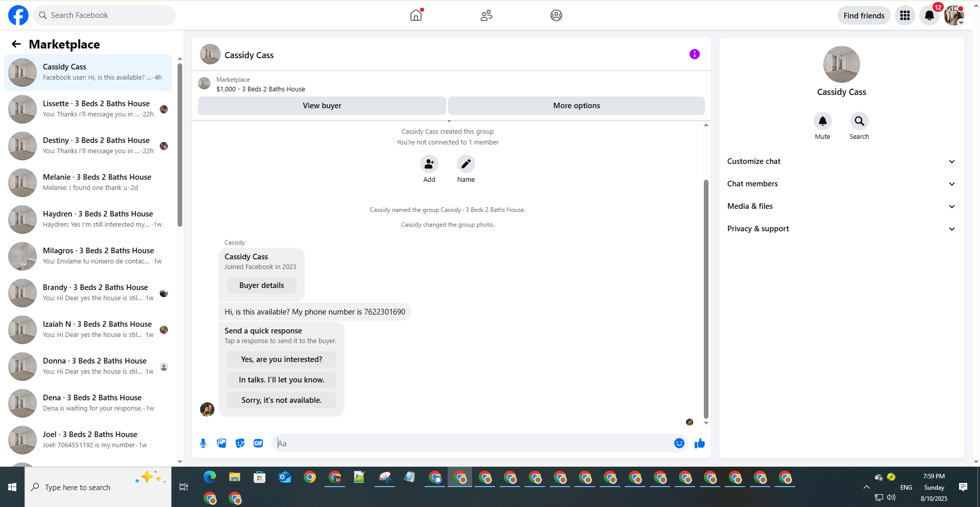Viewport: 980px width, 507px height.
Task: Click the Find friends button
Action: [x=864, y=15]
